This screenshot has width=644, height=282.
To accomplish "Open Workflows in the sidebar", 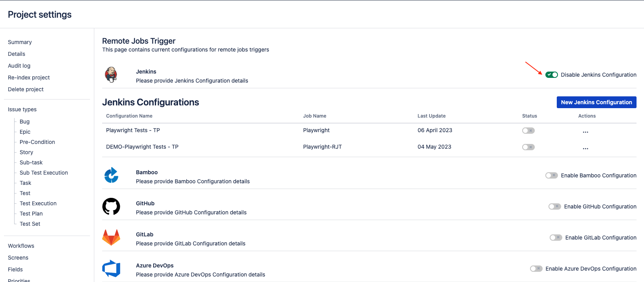I will point(21,246).
